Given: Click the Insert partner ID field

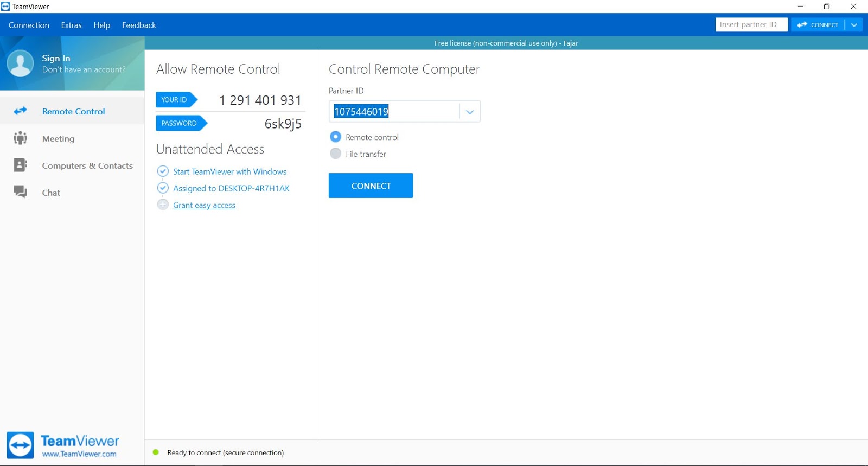Looking at the screenshot, I should [x=751, y=25].
